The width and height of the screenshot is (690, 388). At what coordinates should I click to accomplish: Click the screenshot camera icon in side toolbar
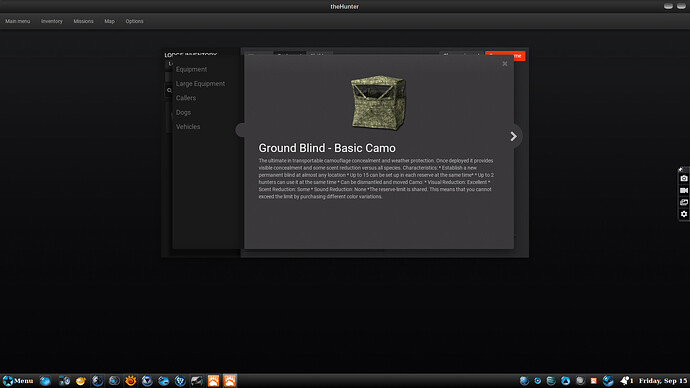pyautogui.click(x=683, y=178)
